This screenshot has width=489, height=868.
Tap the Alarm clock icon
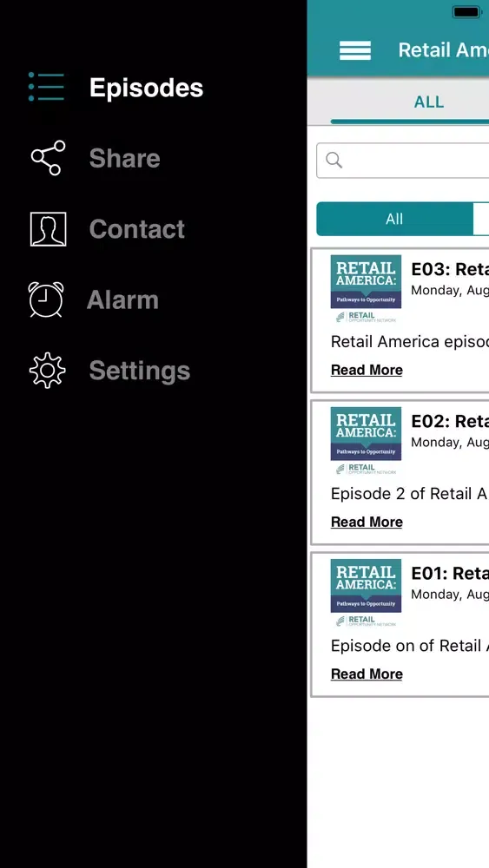tap(47, 299)
